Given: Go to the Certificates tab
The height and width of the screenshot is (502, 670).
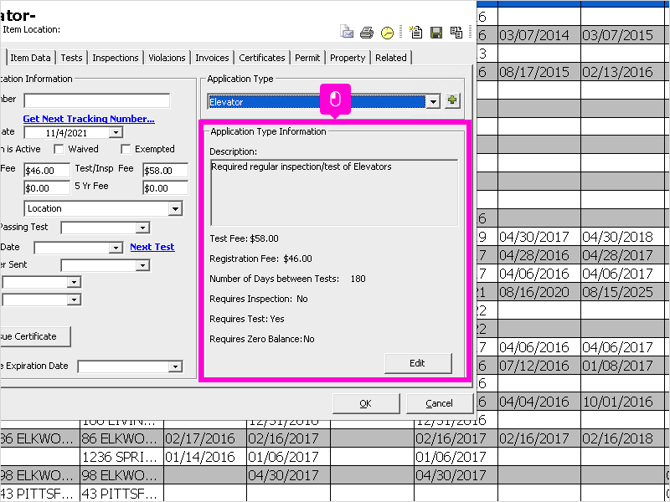Looking at the screenshot, I should tap(262, 57).
